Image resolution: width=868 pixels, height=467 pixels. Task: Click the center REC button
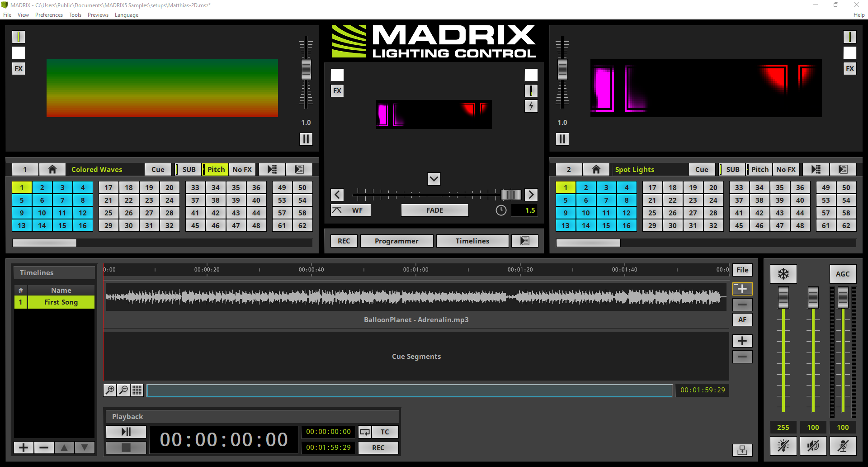(344, 241)
